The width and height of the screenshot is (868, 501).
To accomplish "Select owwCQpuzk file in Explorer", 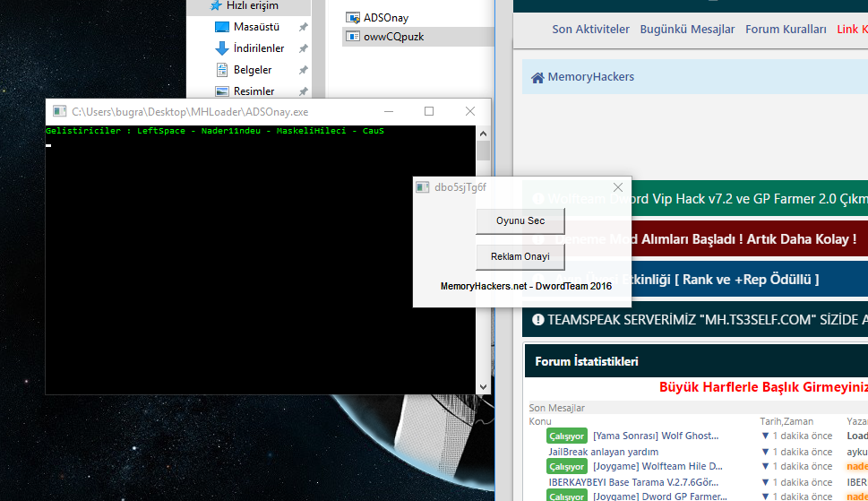I will pos(393,37).
